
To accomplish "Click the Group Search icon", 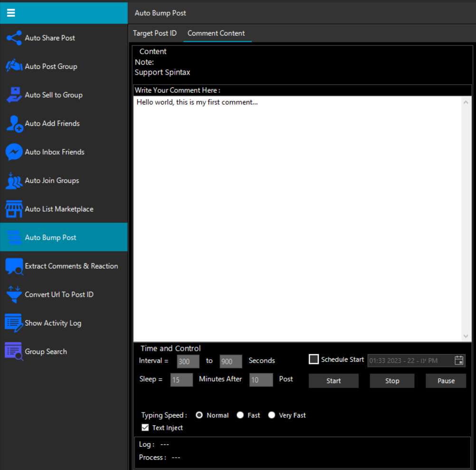I will click(14, 352).
